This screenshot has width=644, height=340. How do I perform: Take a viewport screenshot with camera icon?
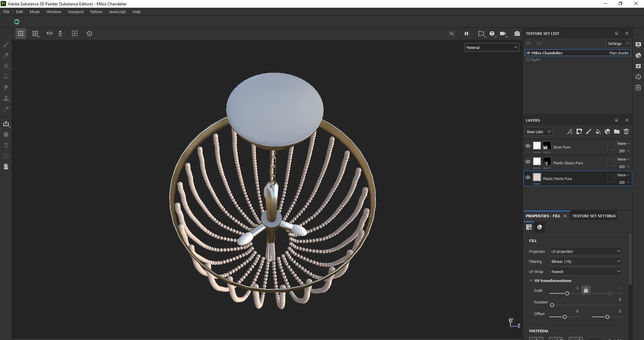pyautogui.click(x=517, y=34)
